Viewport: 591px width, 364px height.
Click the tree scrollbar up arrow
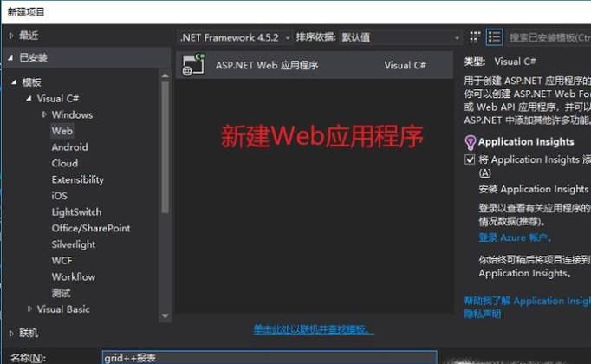pyautogui.click(x=166, y=75)
